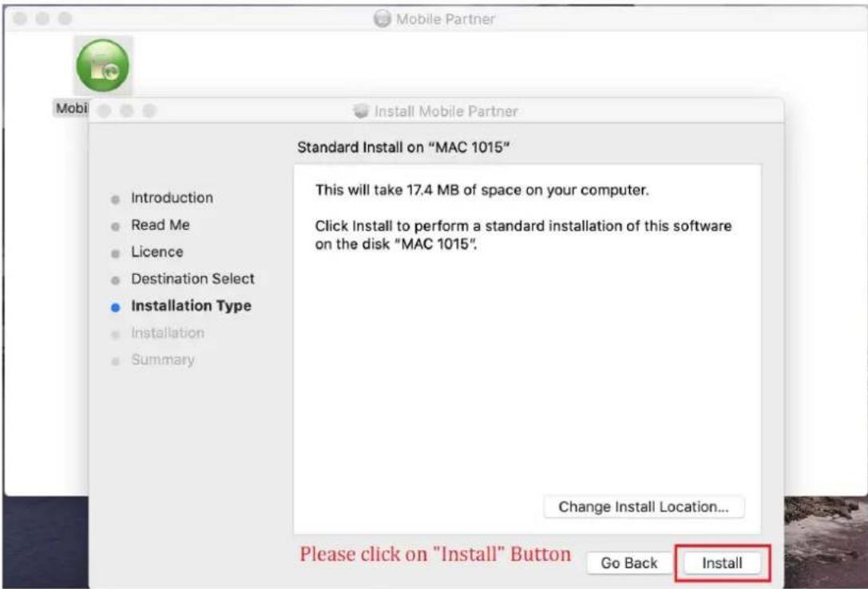Close the background Mobile Partner window

[x=20, y=18]
